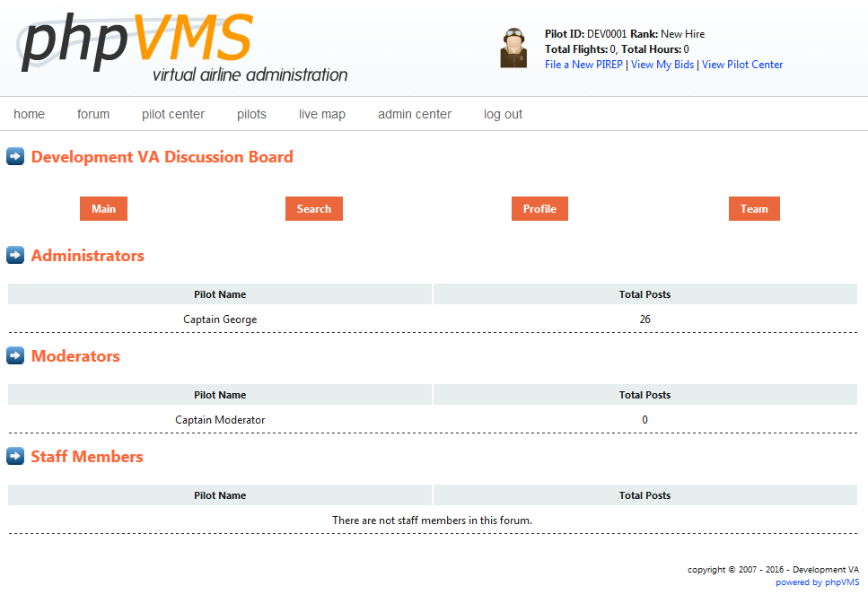The image size is (868, 595).
Task: Select log out in navigation
Action: coord(504,114)
